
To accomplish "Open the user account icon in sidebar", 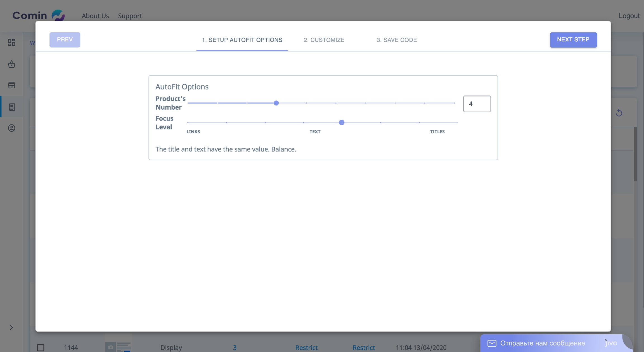I will coord(11,128).
